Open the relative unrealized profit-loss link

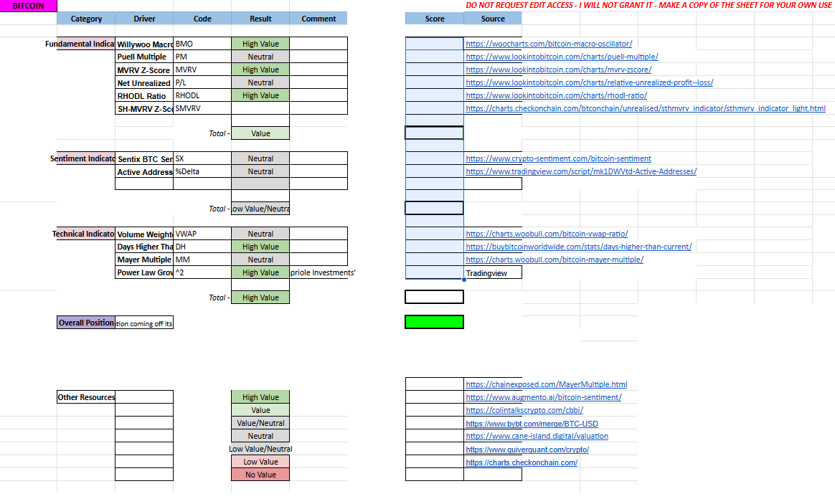[589, 82]
